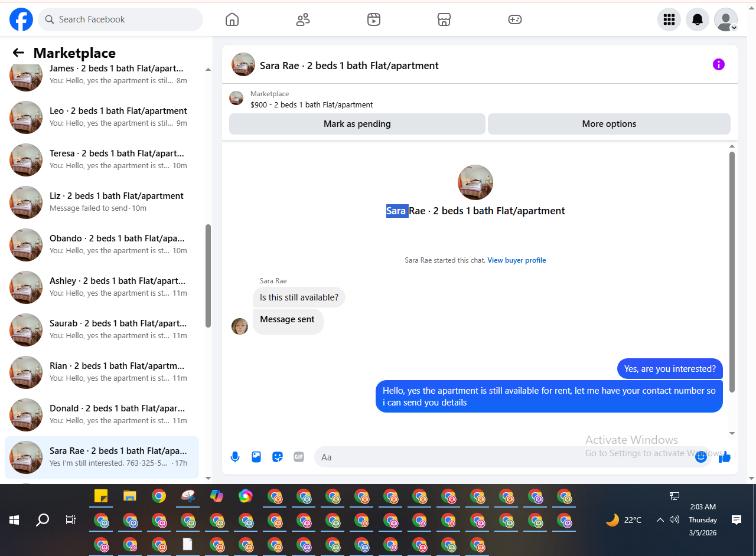This screenshot has height=556, width=756.
Task: Go to Marketplace storefront icon in top bar
Action: coord(444,19)
